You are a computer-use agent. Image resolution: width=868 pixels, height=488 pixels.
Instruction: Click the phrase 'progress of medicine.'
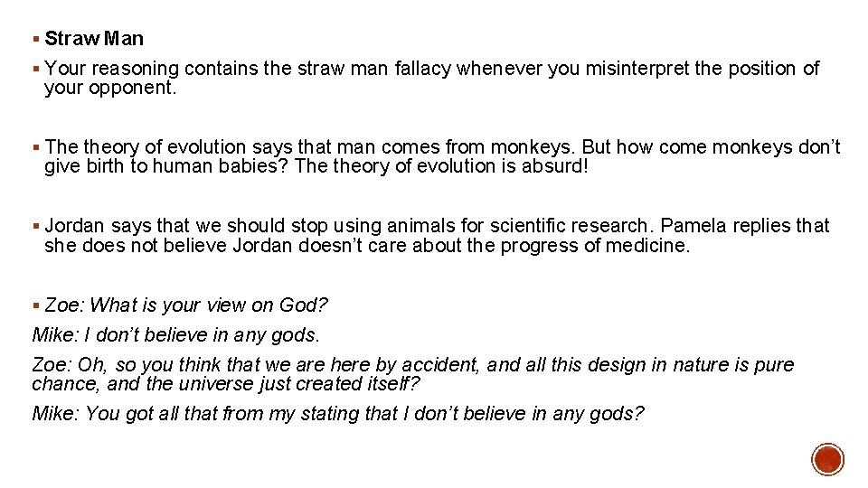(595, 246)
